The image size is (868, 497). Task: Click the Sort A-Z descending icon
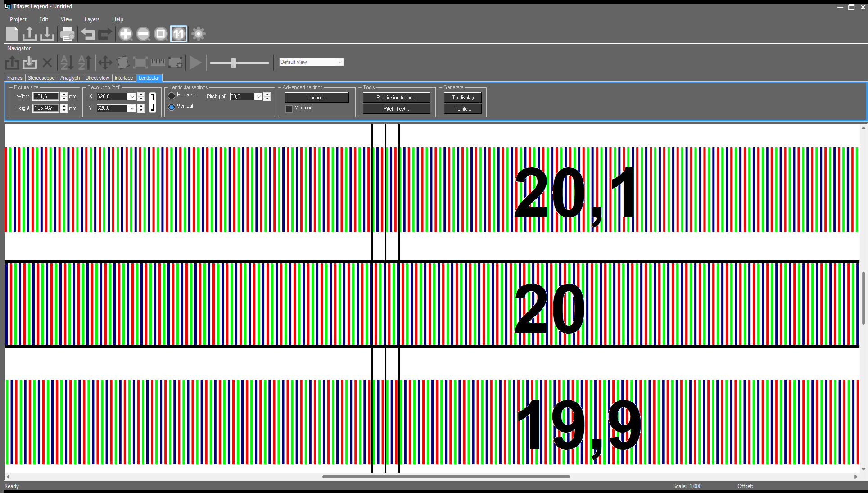coord(67,63)
